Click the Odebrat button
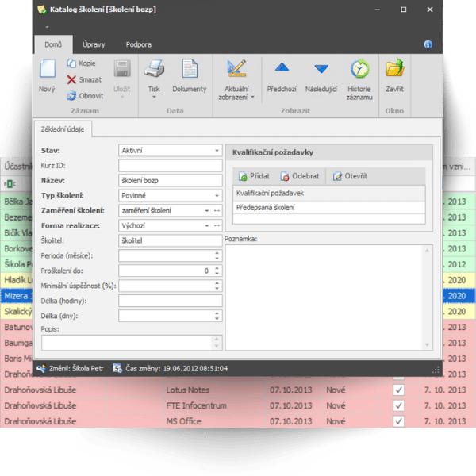This screenshot has height=476, width=476. coord(299,176)
